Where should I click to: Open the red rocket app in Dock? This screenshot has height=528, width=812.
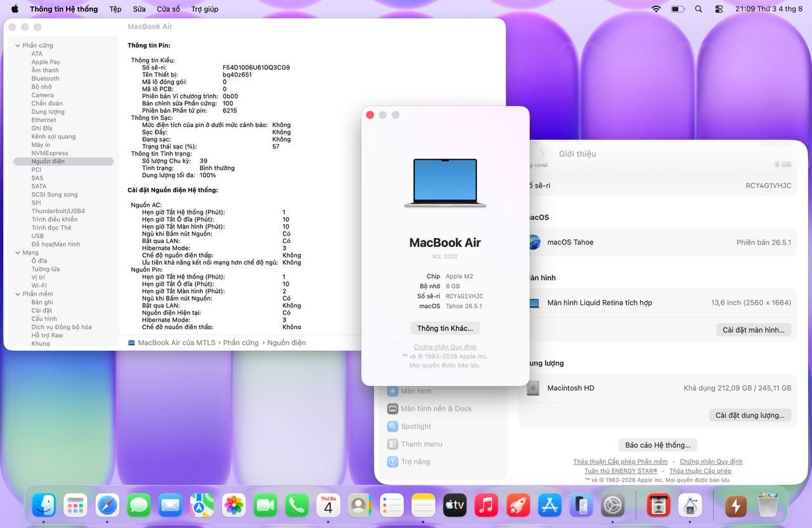[x=518, y=505]
